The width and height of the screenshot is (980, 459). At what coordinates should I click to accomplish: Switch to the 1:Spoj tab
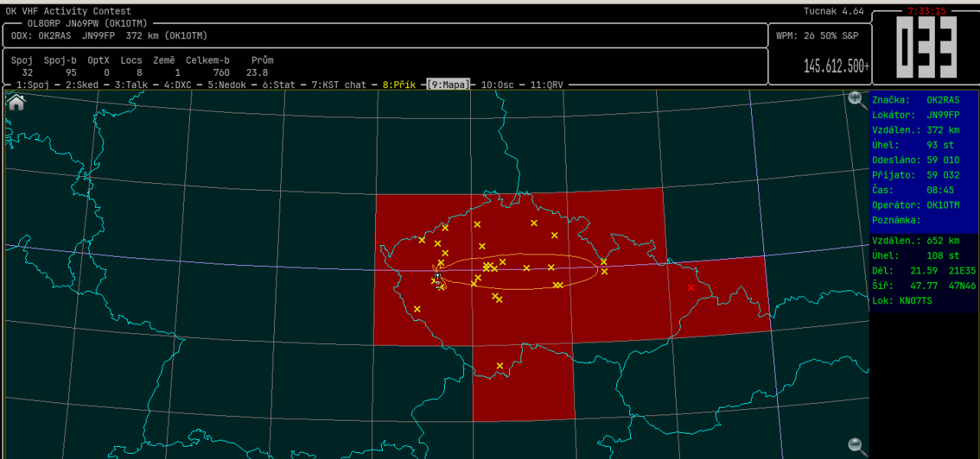[x=32, y=85]
